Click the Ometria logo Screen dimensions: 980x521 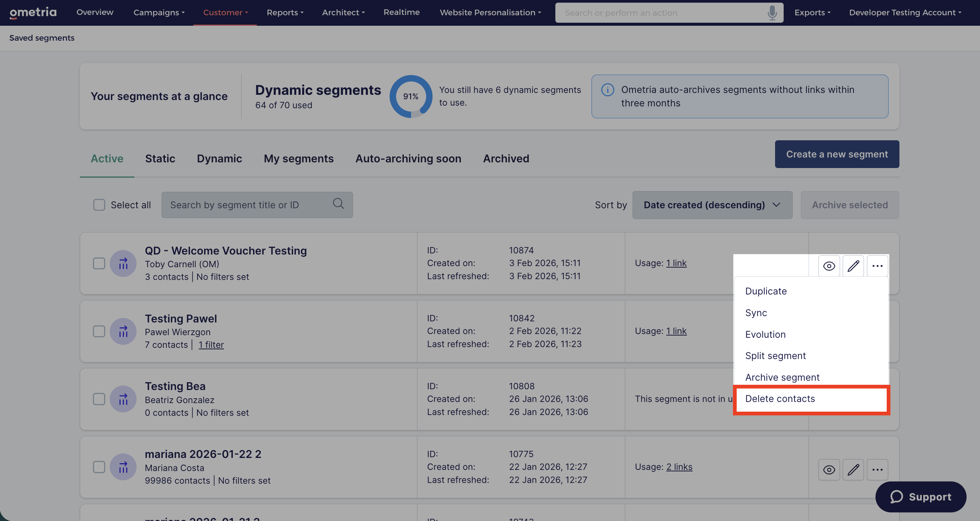(33, 13)
